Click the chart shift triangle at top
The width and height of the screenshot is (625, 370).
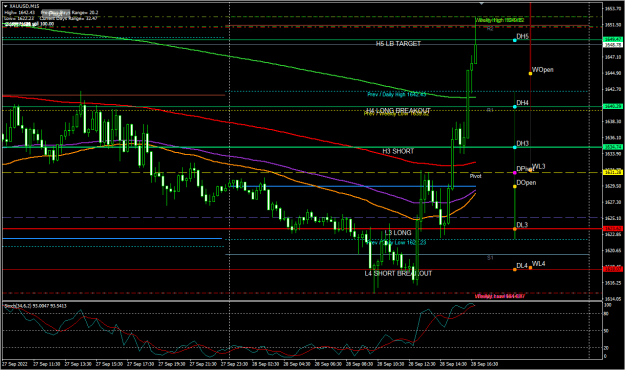tap(482, 4)
